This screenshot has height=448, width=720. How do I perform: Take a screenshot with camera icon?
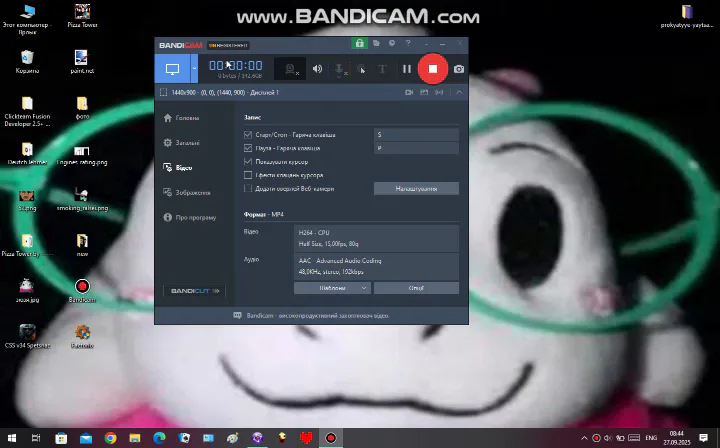pos(459,69)
